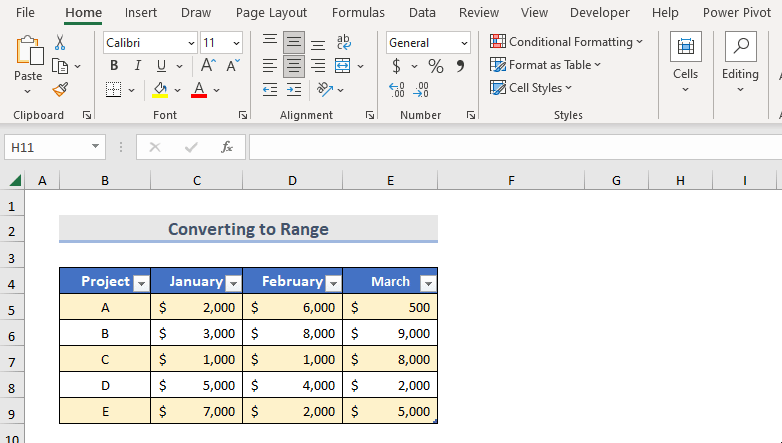Activate the Format Painter brush
This screenshot has width=782, height=443.
click(x=60, y=90)
